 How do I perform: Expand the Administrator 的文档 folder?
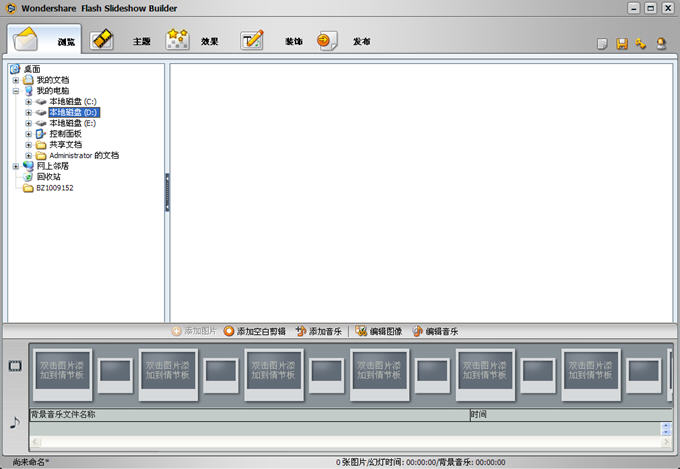(x=28, y=156)
